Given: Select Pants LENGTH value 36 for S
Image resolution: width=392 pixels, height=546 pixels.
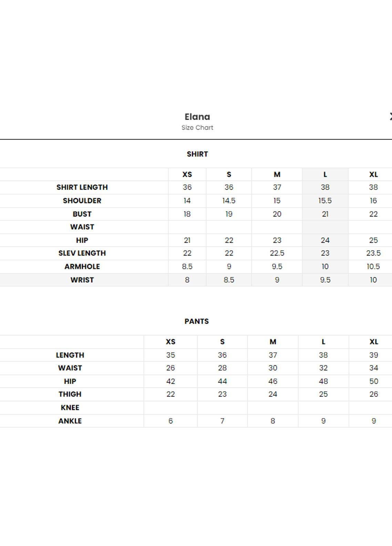Looking at the screenshot, I should [222, 355].
